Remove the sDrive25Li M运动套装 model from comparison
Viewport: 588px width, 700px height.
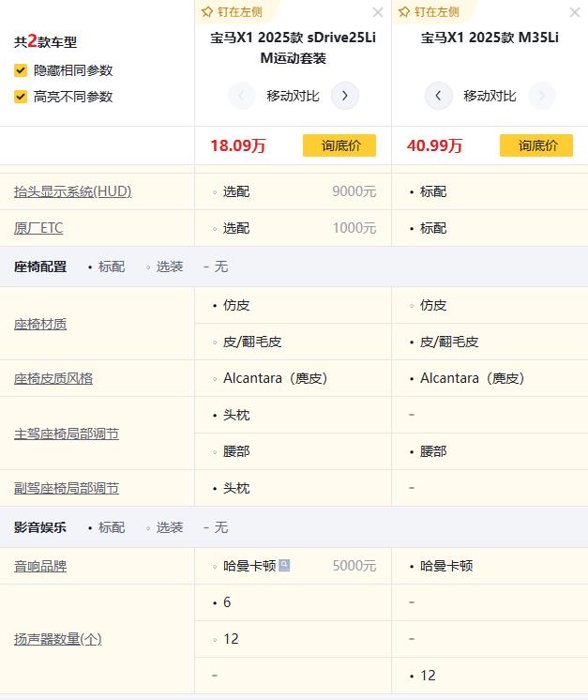pyautogui.click(x=378, y=12)
